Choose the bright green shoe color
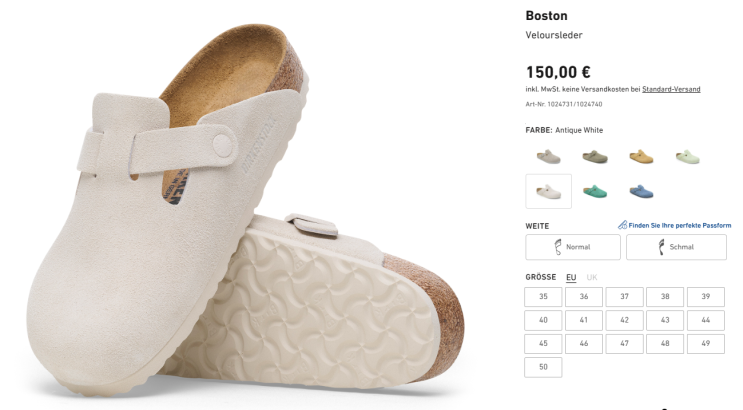743x410 pixels. [x=594, y=191]
